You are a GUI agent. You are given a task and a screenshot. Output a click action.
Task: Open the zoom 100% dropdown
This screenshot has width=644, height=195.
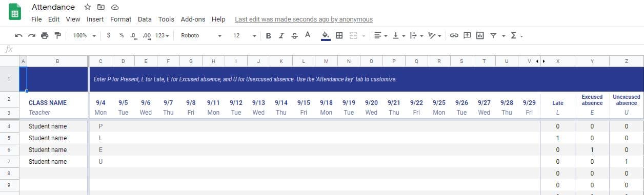pos(84,35)
